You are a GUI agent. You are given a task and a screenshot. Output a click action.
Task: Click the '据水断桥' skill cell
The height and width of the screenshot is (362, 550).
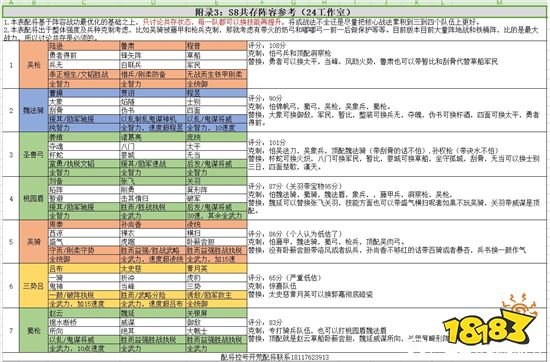83,322
